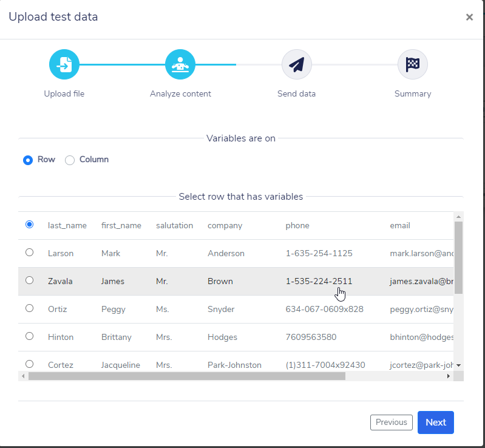Click the 'Brown' company cell
The image size is (485, 448).
click(x=220, y=281)
